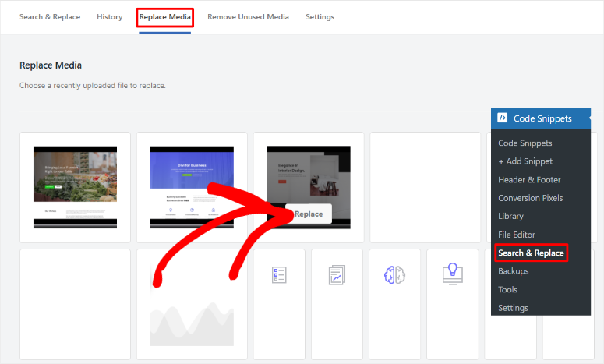Viewport: 604px width, 364px height.
Task: Open File Editor menu item
Action: [x=517, y=235]
